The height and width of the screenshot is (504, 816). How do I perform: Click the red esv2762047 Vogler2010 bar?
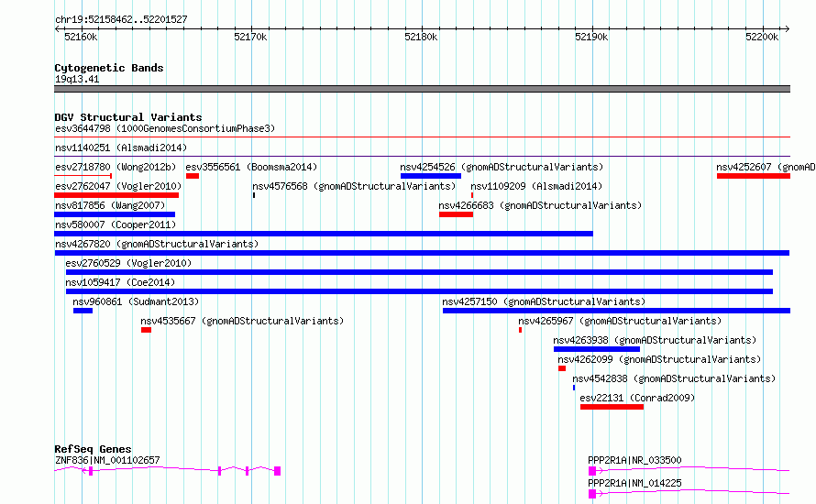116,195
